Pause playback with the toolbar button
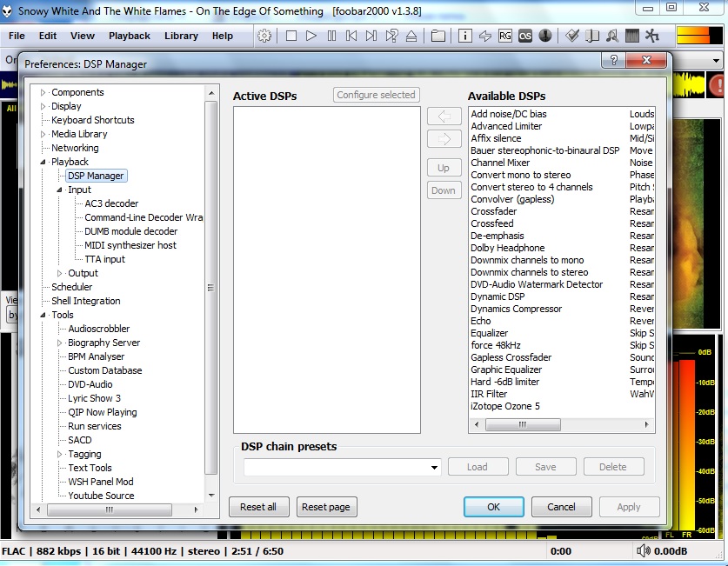This screenshot has width=728, height=566. [331, 36]
